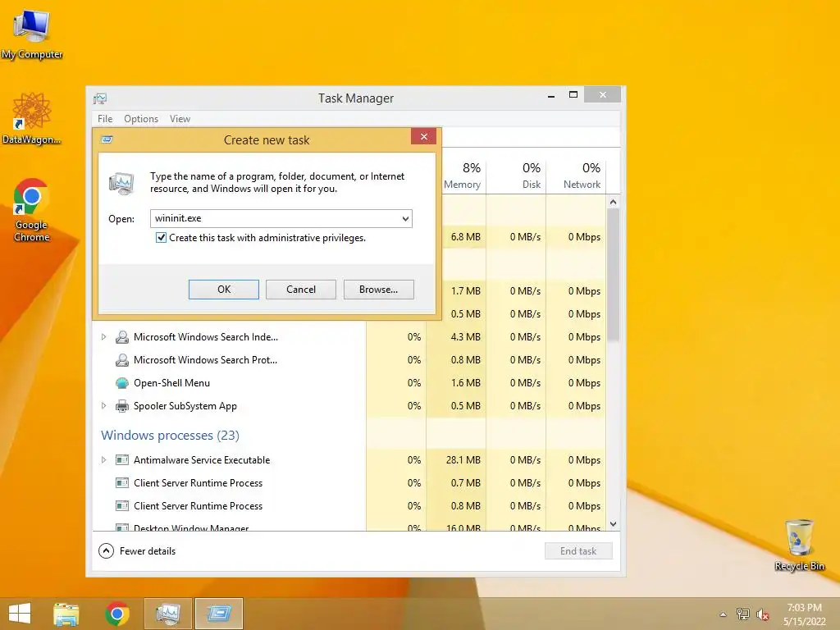The height and width of the screenshot is (630, 840).
Task: Click scrollbar up arrow in process list
Action: [x=614, y=202]
